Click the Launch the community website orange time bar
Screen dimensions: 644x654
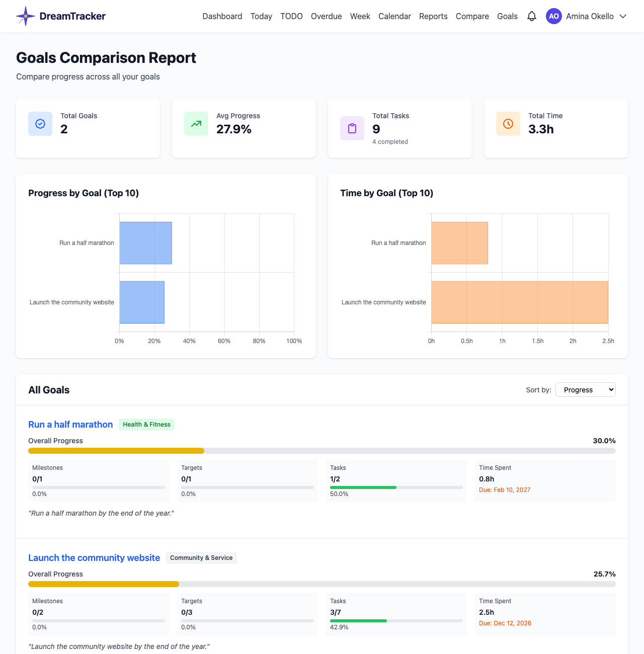(x=520, y=302)
